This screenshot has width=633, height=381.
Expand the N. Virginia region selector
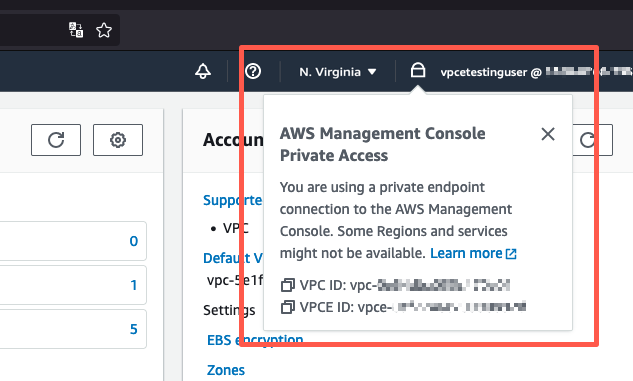point(337,72)
